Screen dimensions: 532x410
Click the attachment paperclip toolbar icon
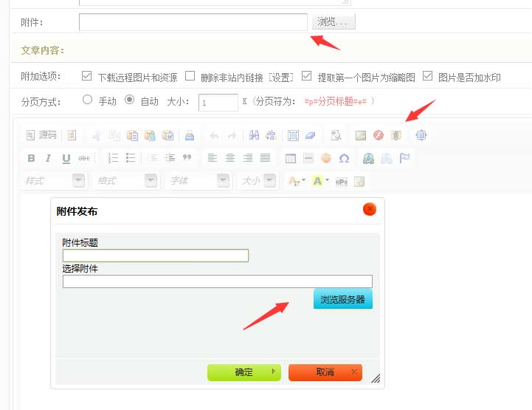pos(396,135)
